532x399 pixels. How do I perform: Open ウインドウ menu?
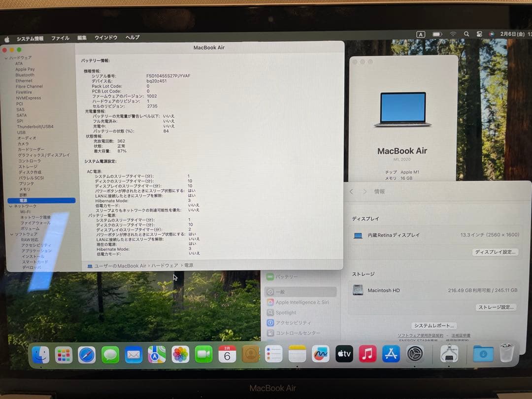point(106,37)
